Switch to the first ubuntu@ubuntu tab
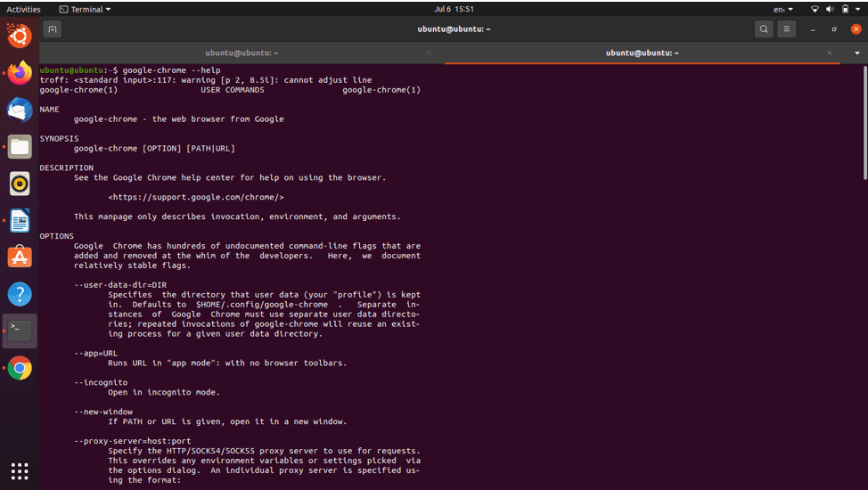Screen dimensions: 868x490 (242, 53)
